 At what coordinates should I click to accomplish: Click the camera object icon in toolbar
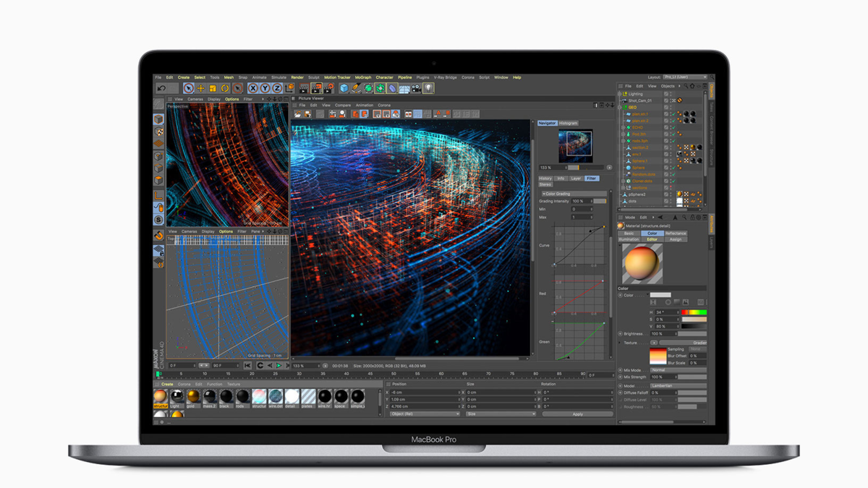pos(417,88)
